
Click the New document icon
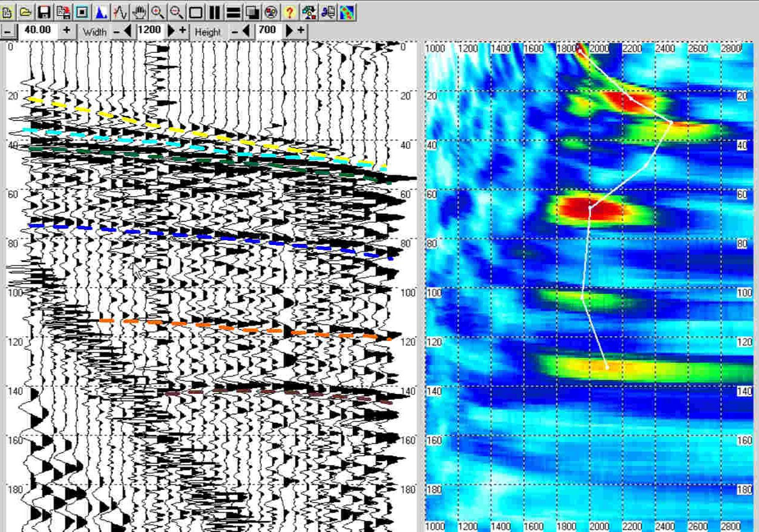[7, 11]
